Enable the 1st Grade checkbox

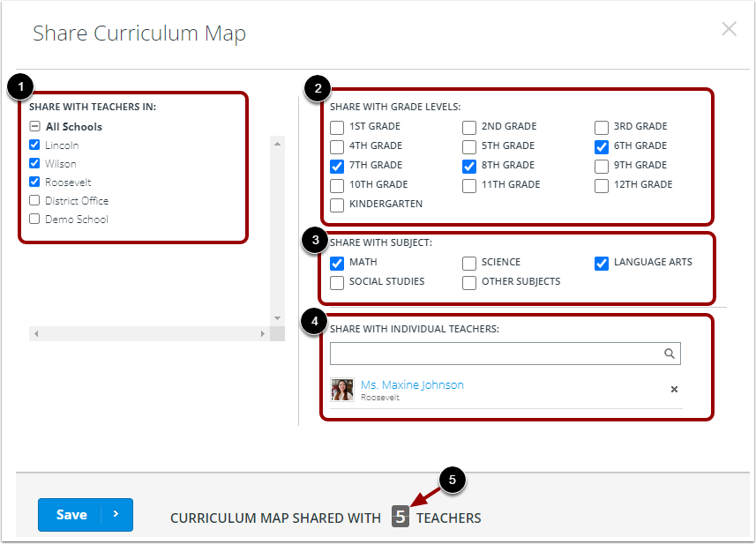(x=337, y=128)
